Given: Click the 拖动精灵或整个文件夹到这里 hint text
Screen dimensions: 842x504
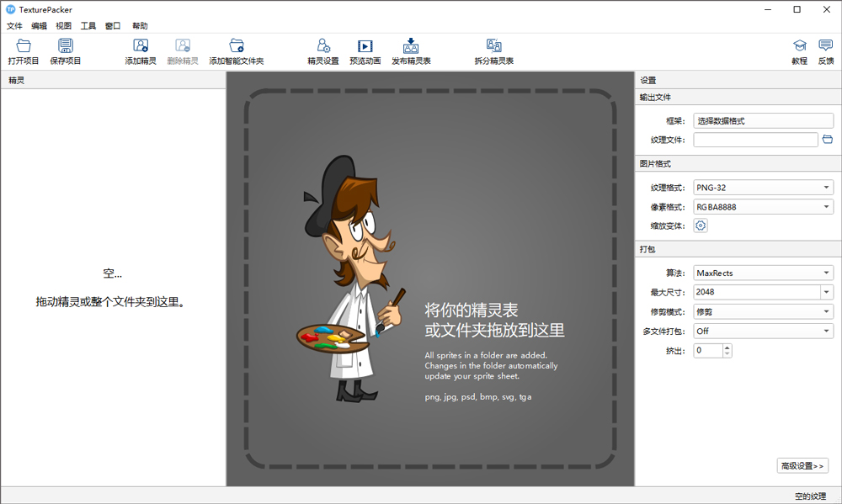Looking at the screenshot, I should [110, 302].
